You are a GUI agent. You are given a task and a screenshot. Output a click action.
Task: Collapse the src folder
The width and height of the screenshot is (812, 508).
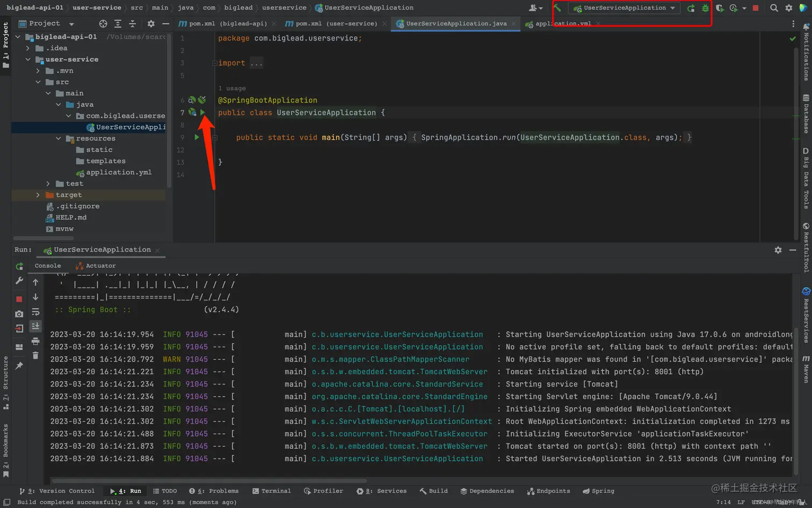pyautogui.click(x=38, y=82)
